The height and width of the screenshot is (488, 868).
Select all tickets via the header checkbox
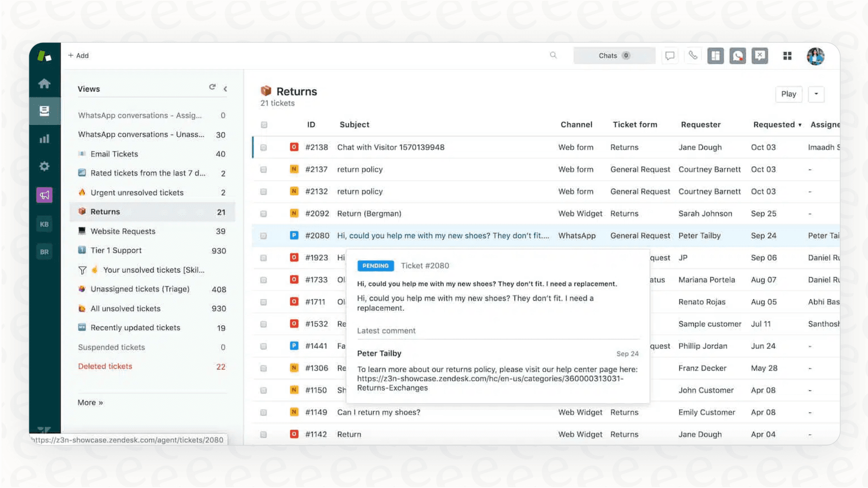click(x=264, y=124)
